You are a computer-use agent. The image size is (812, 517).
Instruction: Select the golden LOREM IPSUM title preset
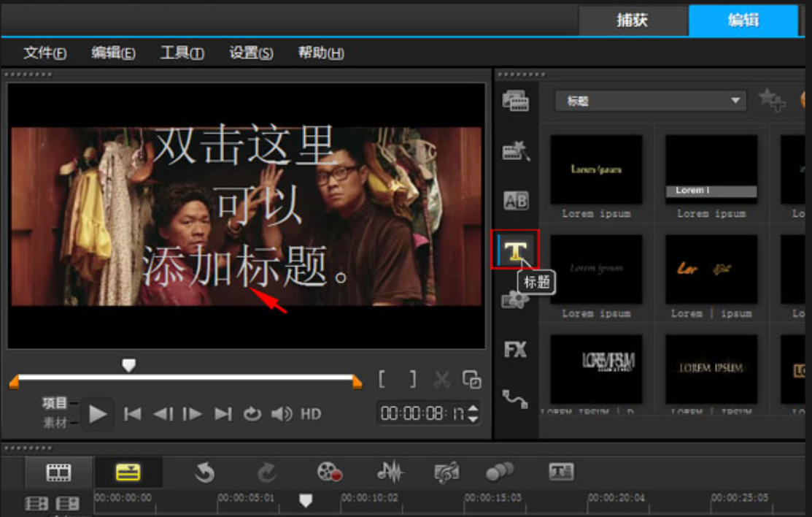(x=711, y=369)
